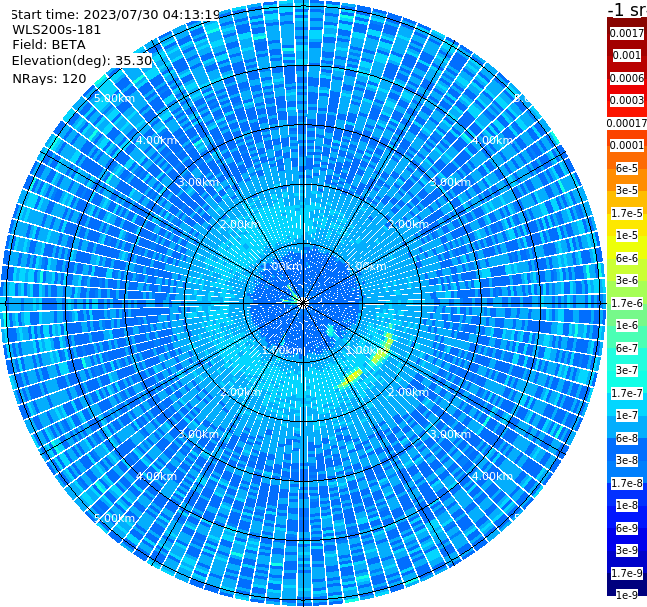Click the 3e-9 colorbar label
Image resolution: width=647 pixels, height=607 pixels.
click(x=627, y=550)
